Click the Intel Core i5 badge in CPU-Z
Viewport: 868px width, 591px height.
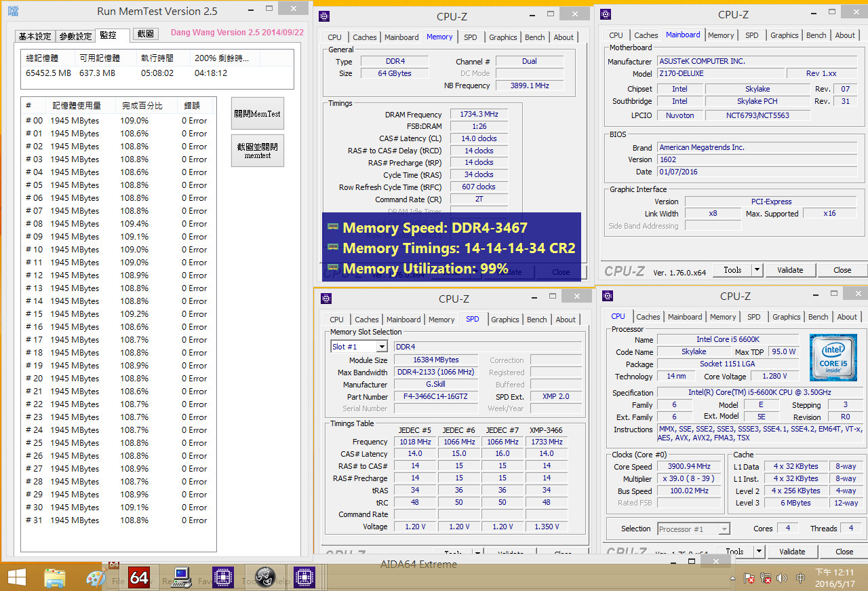point(833,358)
